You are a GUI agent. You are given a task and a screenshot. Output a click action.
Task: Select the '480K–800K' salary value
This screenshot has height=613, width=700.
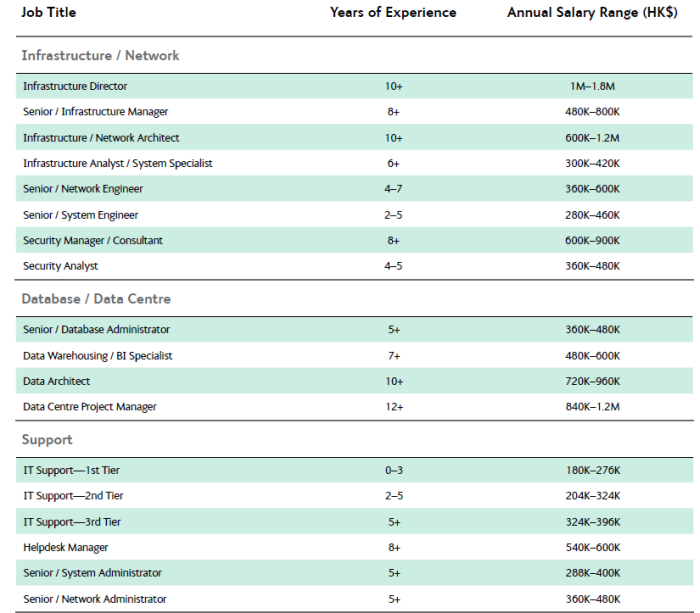click(x=592, y=112)
